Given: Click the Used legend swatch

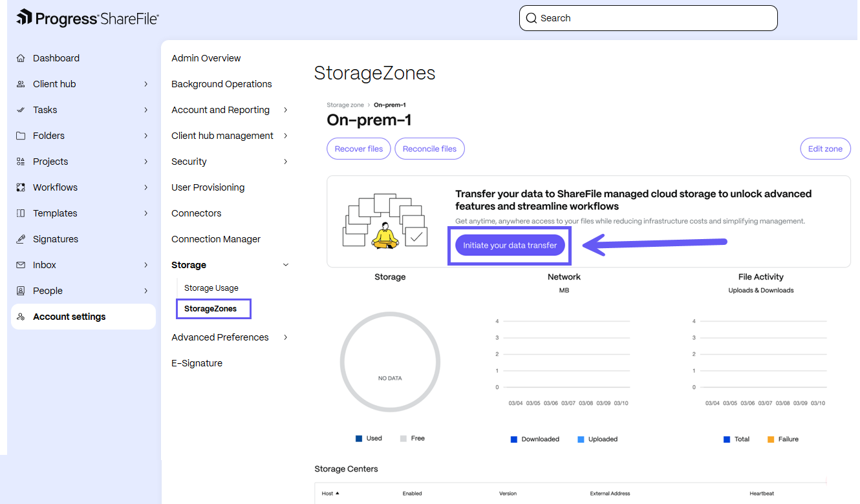Looking at the screenshot, I should coord(359,439).
